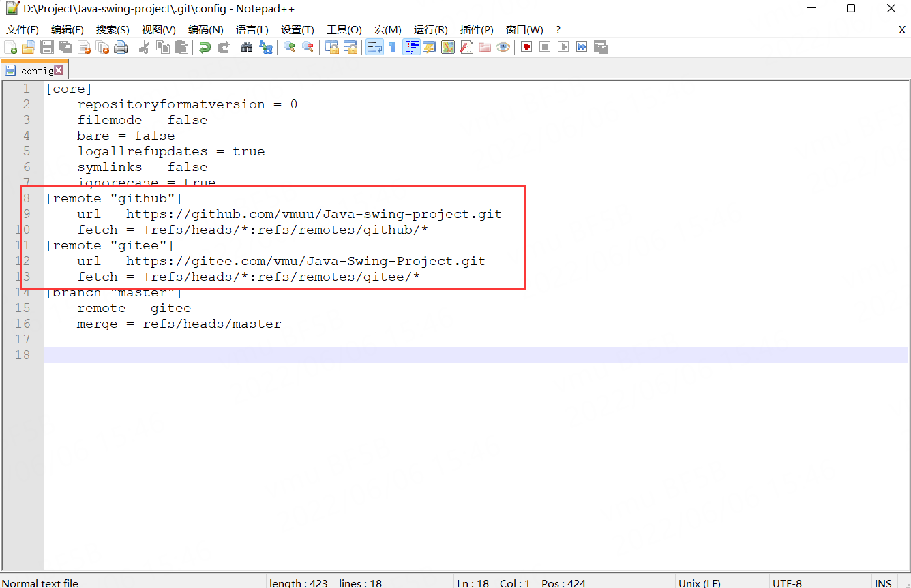Open the 编辑(E) menu
911x588 pixels.
tap(68, 30)
